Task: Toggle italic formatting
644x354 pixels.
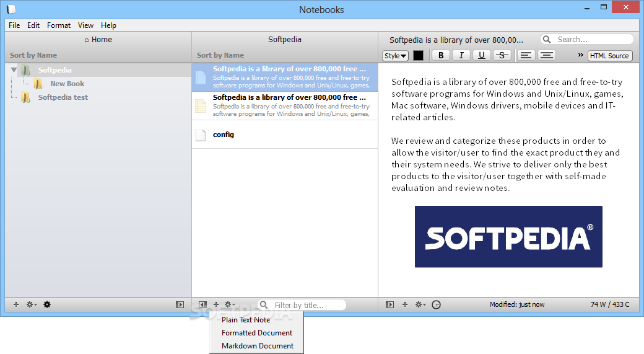Action: coord(461,56)
